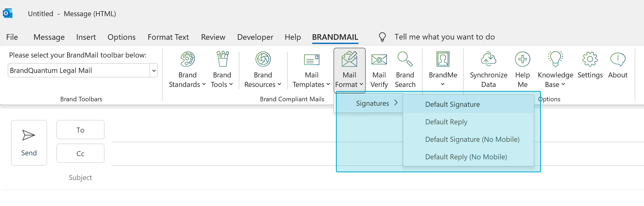The height and width of the screenshot is (206, 644).
Task: Open Brand Tools pencil cup icon
Action: [222, 59]
